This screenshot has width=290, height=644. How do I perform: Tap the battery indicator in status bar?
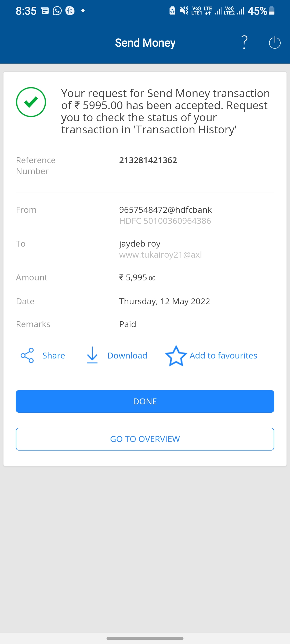271,11
